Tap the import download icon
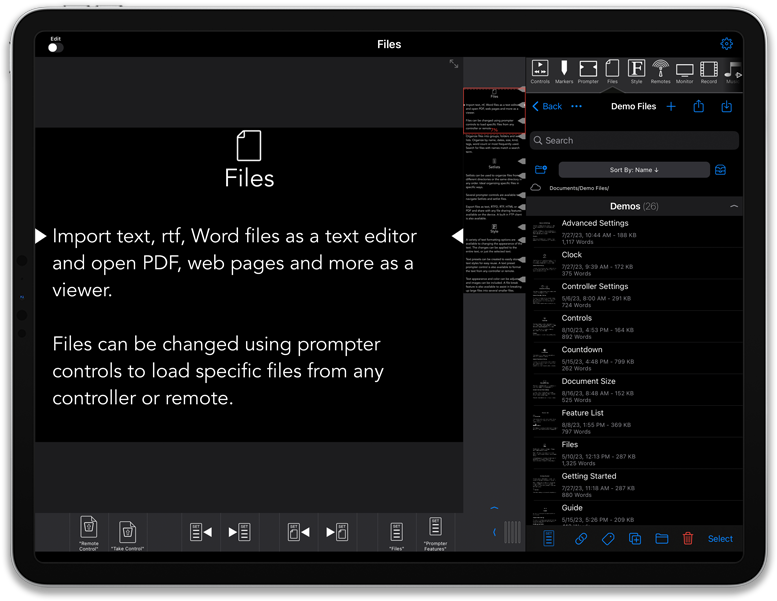The width and height of the screenshot is (777, 601). [726, 106]
